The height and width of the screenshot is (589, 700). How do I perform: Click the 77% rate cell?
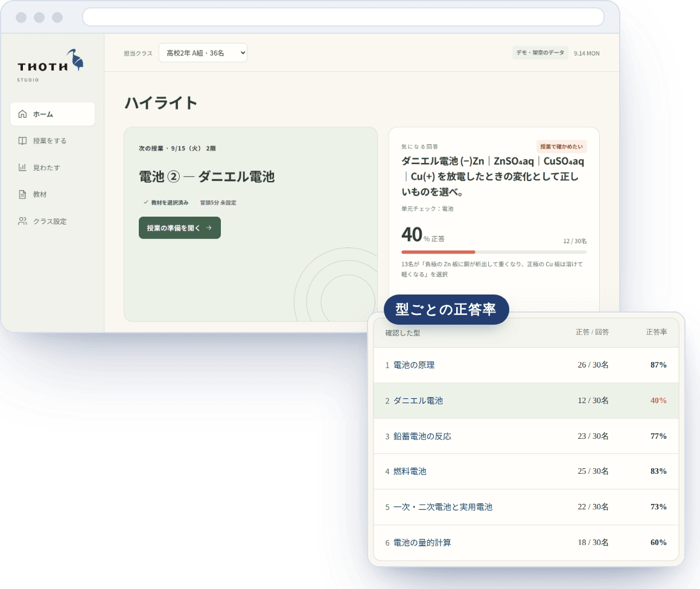click(658, 436)
